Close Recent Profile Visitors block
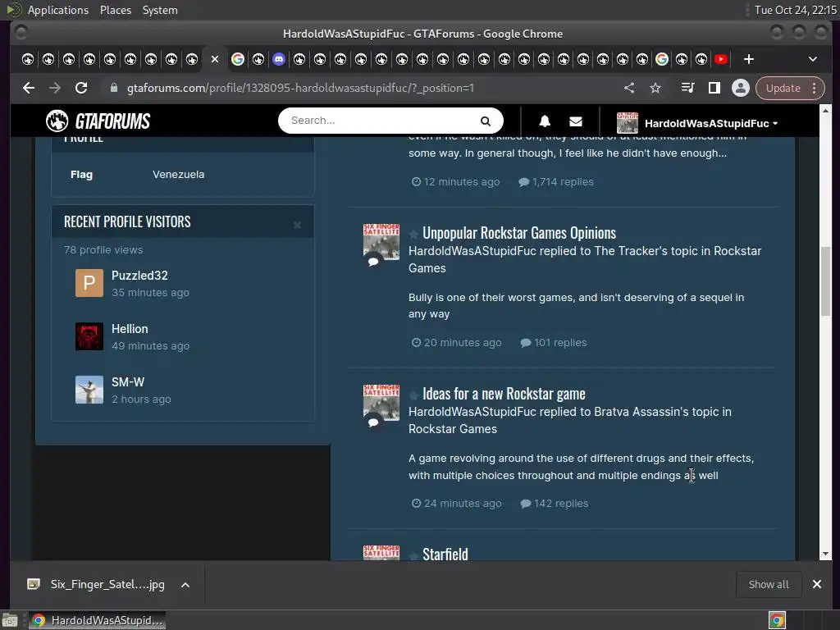 coord(297,225)
